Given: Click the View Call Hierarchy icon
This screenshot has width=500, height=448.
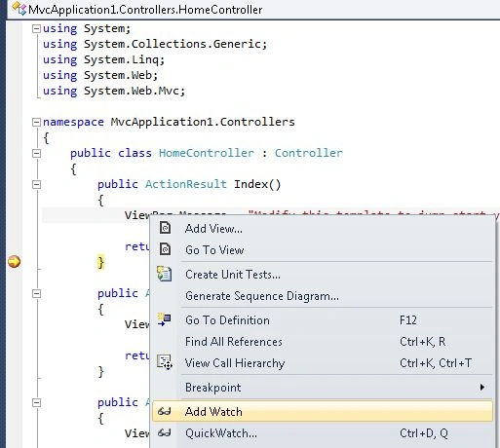Looking at the screenshot, I should tap(165, 362).
